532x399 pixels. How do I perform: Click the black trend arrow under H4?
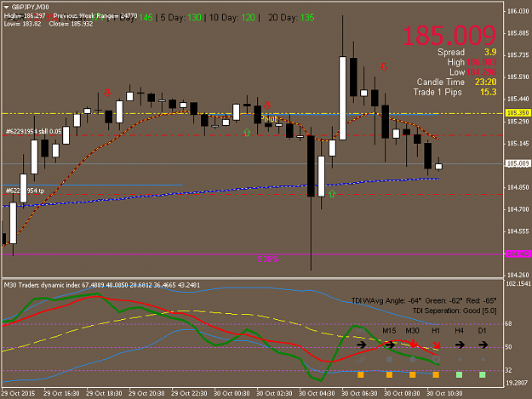pyautogui.click(x=460, y=345)
